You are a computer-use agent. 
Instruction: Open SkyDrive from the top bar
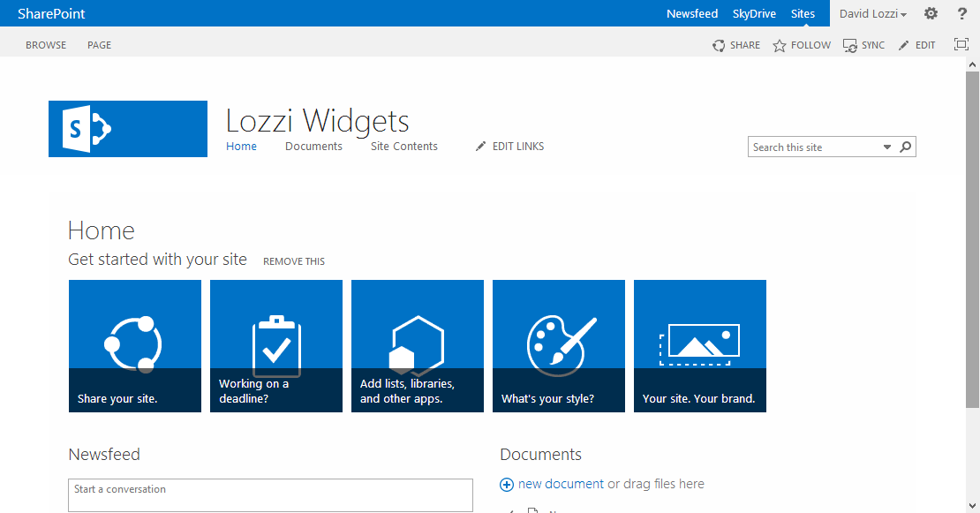[x=753, y=14]
